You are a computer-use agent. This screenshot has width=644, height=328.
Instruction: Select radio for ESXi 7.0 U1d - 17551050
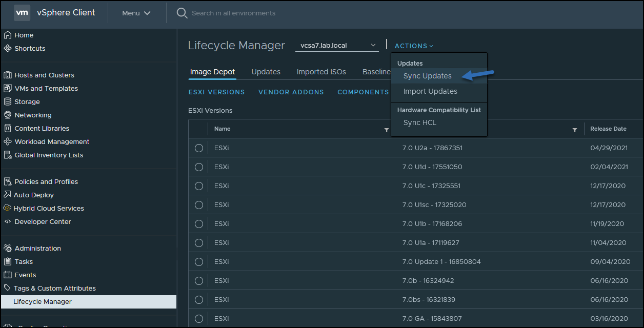(199, 167)
